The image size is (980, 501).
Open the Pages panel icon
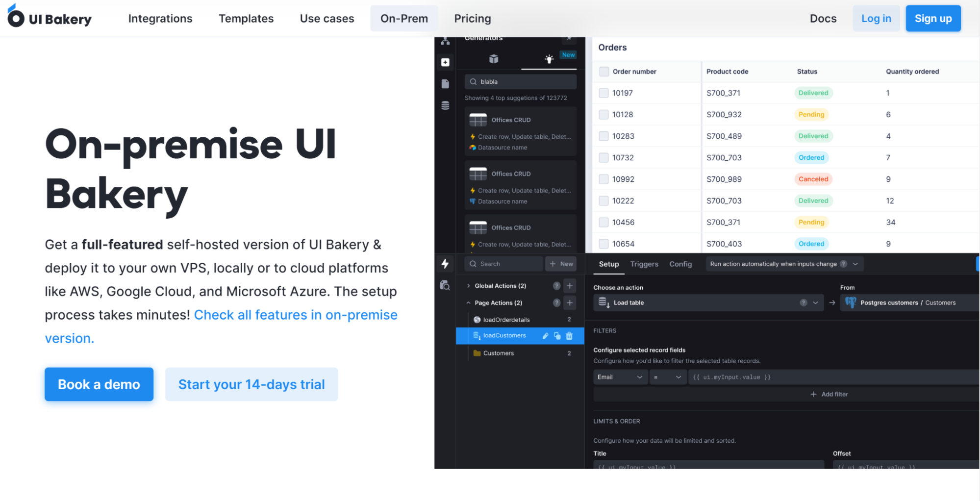click(x=445, y=83)
